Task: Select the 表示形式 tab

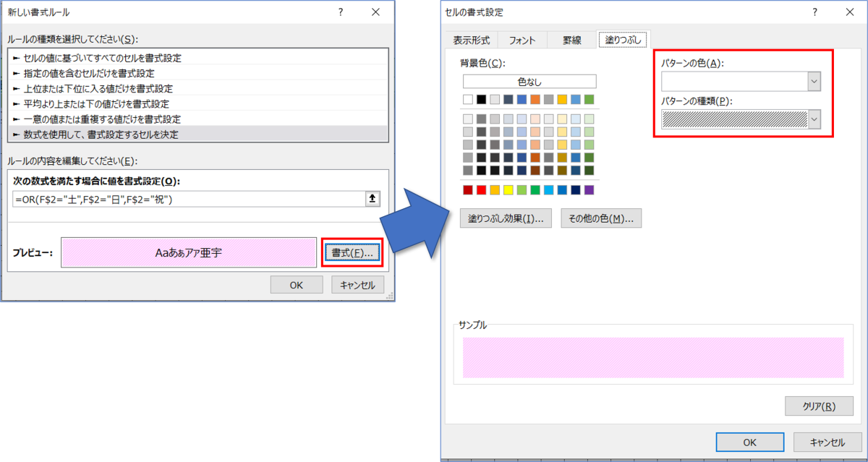Action: [x=472, y=40]
